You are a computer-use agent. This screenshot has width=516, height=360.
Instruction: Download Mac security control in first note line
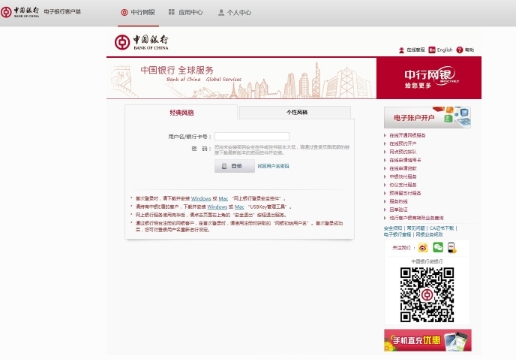[x=223, y=199]
